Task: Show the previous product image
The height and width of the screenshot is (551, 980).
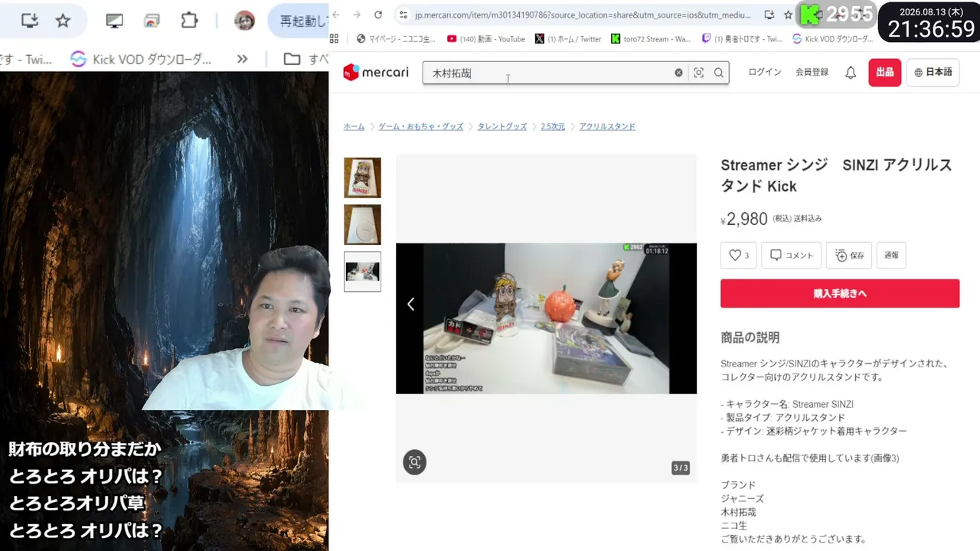Action: tap(410, 304)
